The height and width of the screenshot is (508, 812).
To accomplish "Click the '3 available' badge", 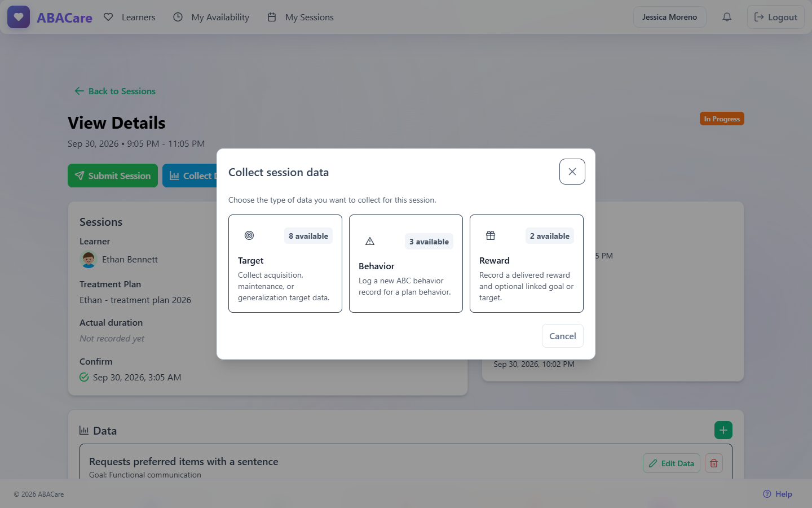I will point(429,242).
